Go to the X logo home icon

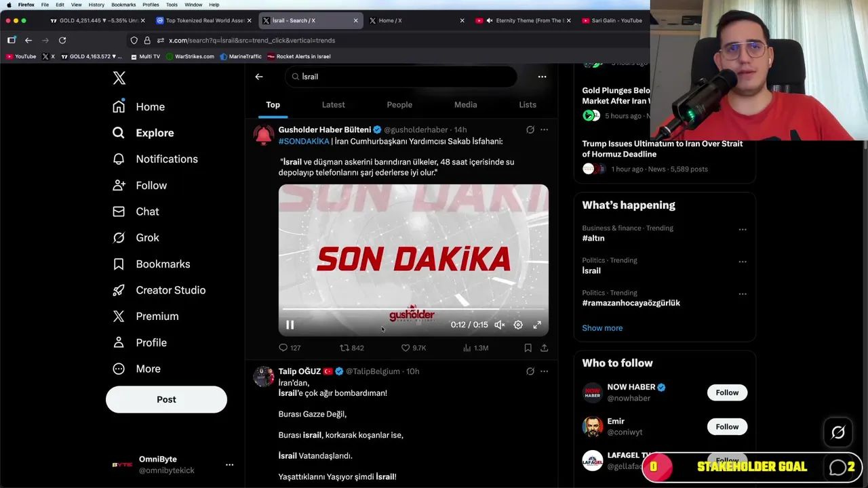click(119, 78)
